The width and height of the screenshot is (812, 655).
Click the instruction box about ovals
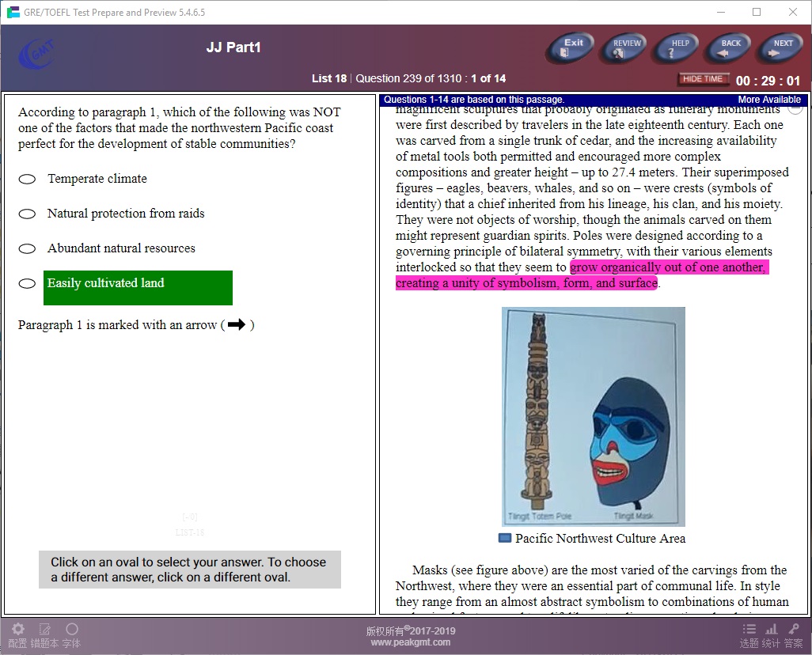click(x=189, y=570)
